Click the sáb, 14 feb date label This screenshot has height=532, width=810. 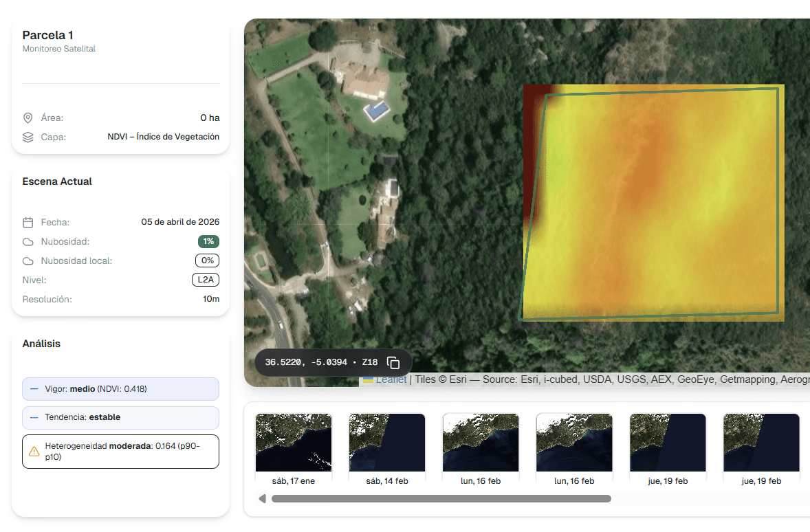pyautogui.click(x=387, y=481)
